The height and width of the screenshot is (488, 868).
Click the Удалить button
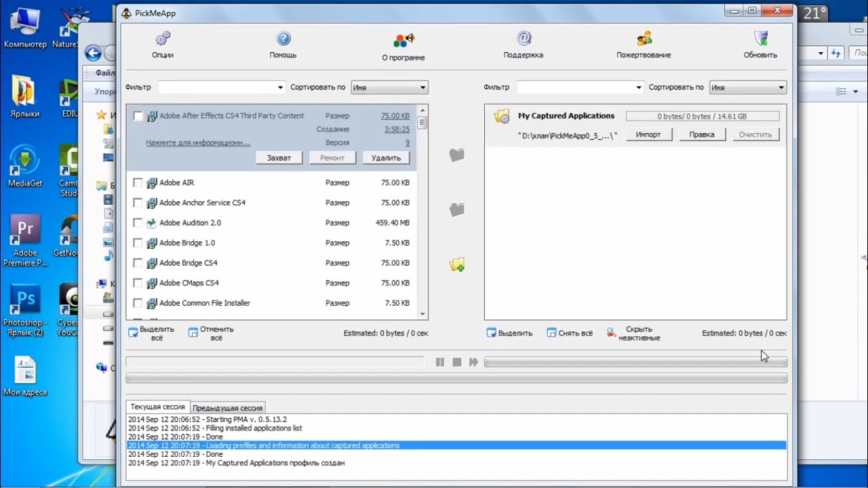coord(387,157)
